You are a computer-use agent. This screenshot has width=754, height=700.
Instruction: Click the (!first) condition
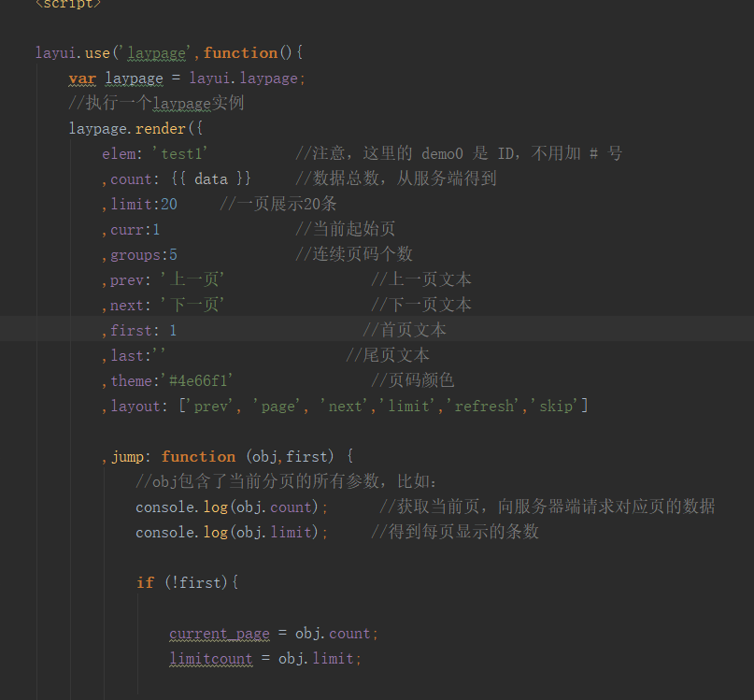pyautogui.click(x=195, y=582)
